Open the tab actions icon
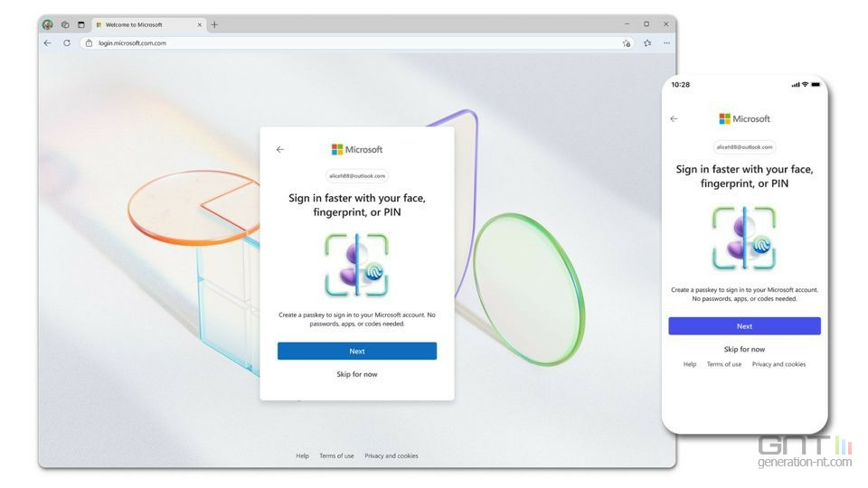 click(x=80, y=24)
